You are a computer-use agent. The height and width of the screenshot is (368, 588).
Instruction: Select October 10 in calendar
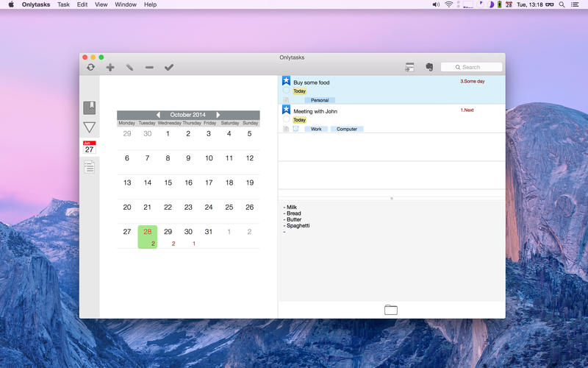tap(209, 158)
